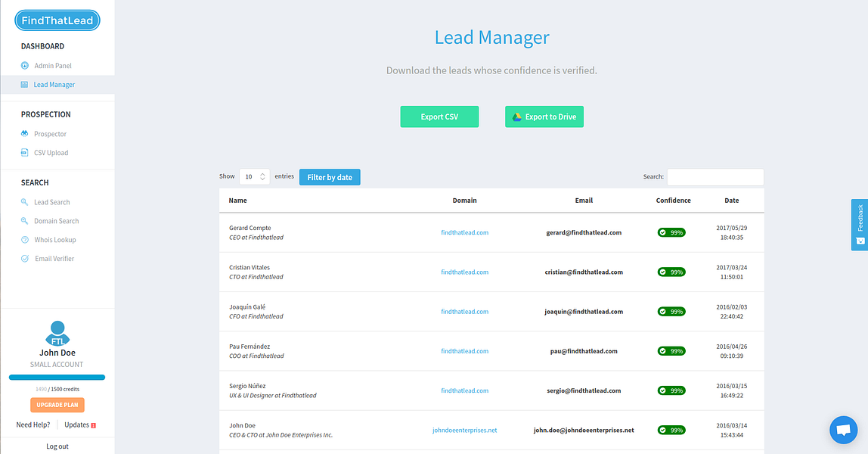Open findthatlead.com link in Sergio Núñez row
Image resolution: width=868 pixels, height=454 pixels.
(x=464, y=390)
